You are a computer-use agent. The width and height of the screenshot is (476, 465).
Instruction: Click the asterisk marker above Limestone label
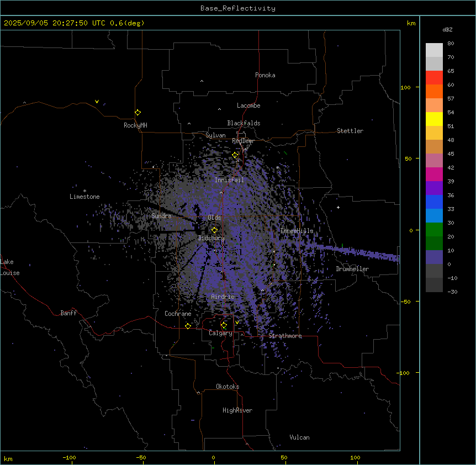84,191
